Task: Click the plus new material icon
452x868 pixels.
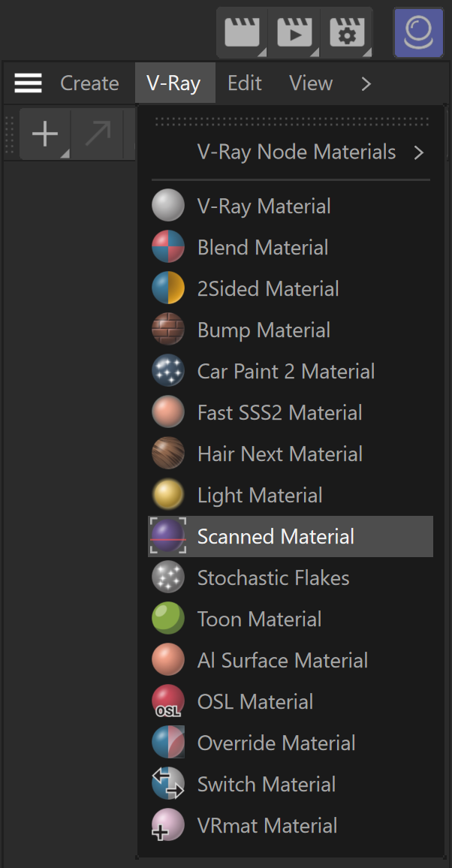Action: (x=45, y=134)
